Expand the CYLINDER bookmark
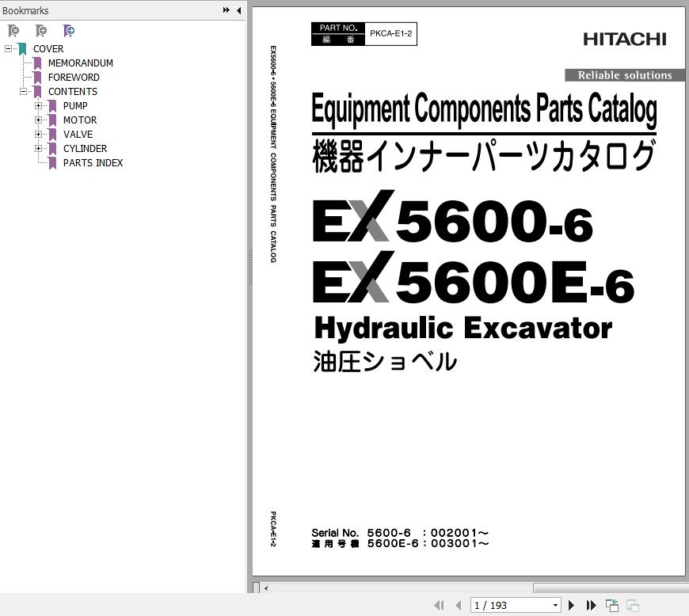The image size is (689, 616). pos(38,149)
